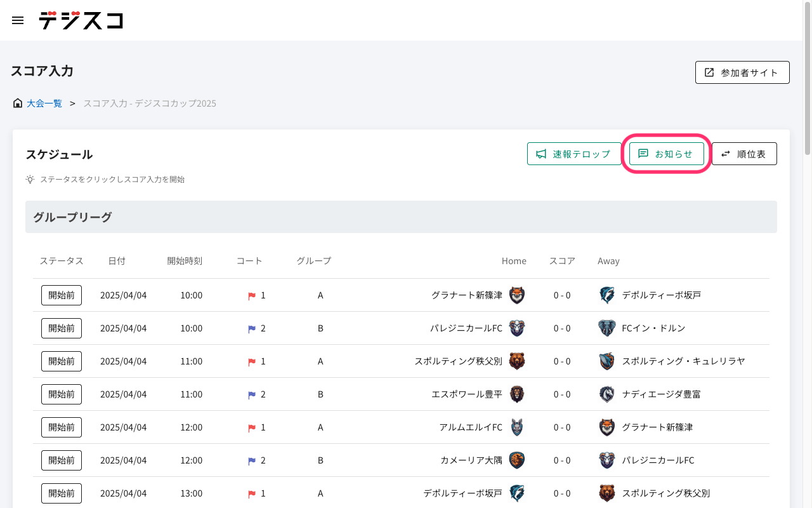Click red flag icon for court 1 at 10:00
This screenshot has height=508, width=812.
pos(252,296)
